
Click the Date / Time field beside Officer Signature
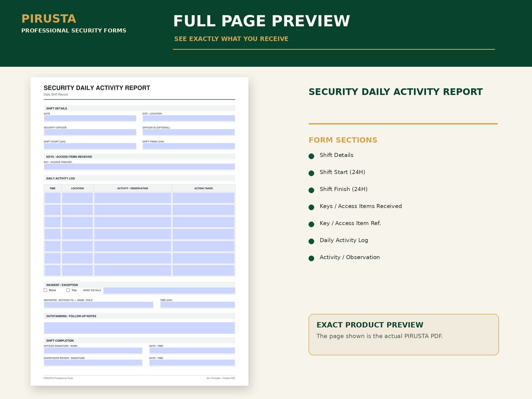click(x=192, y=350)
